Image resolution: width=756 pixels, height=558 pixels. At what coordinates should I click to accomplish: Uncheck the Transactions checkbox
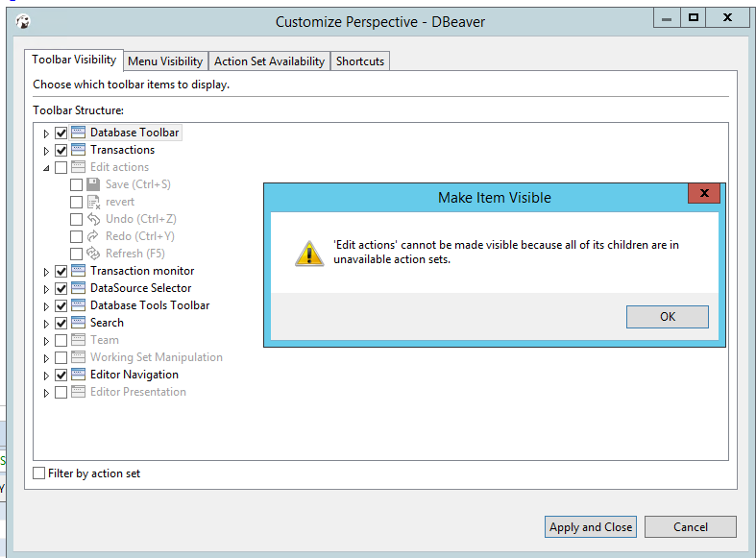(61, 151)
